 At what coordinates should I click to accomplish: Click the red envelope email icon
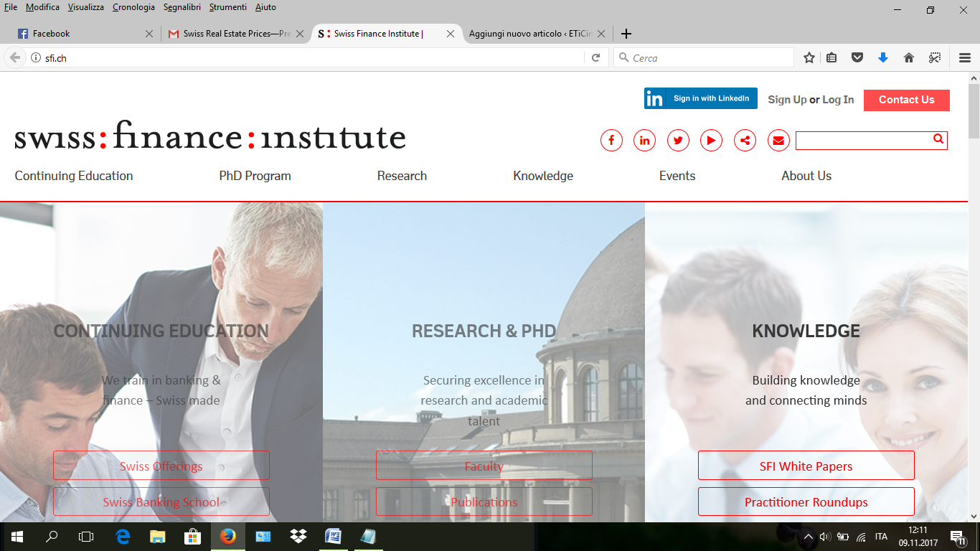click(778, 141)
